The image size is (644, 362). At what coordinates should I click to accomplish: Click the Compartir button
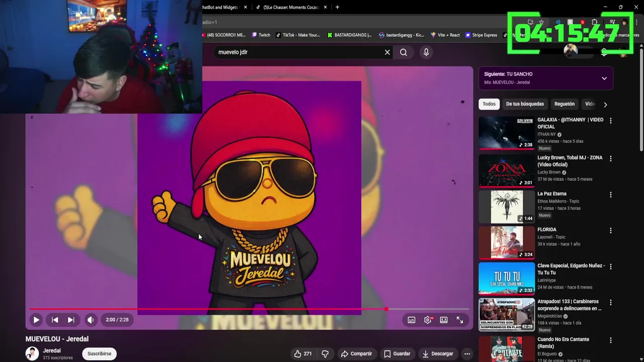point(356,353)
